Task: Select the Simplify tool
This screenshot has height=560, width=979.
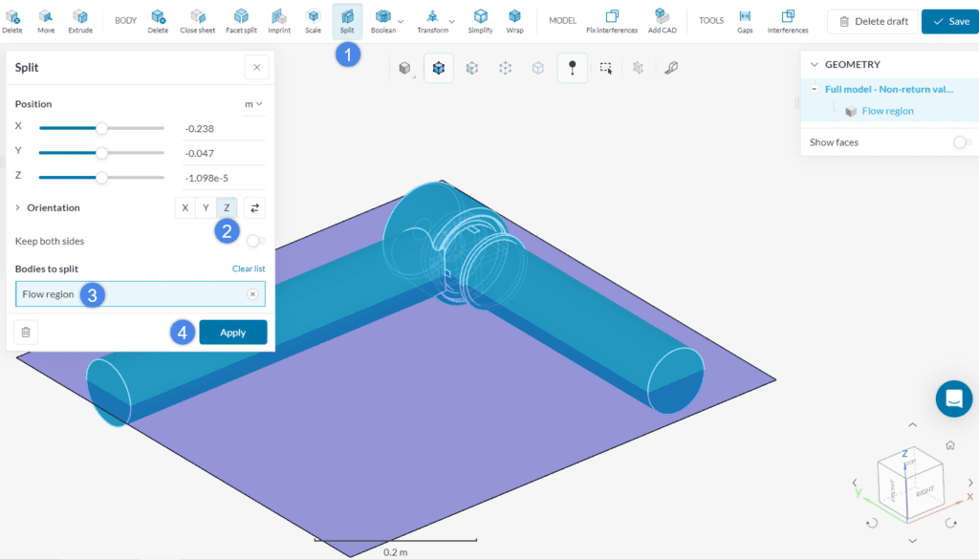Action: (480, 19)
